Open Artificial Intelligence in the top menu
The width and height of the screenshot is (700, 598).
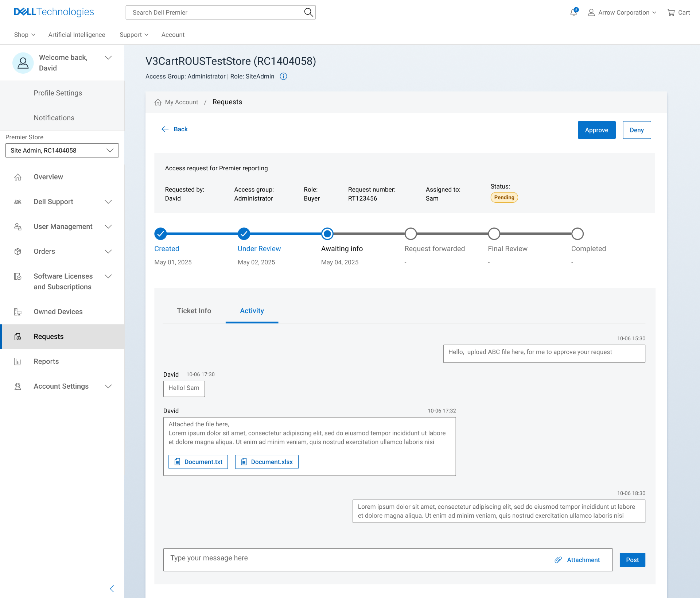tap(77, 35)
